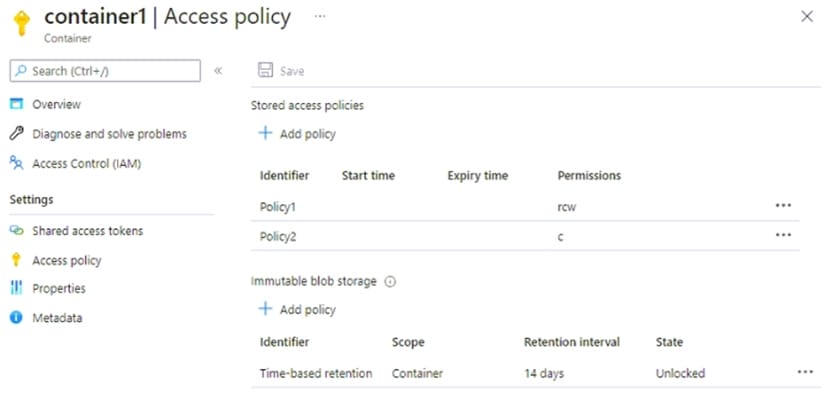830x399 pixels.
Task: Open more options for Policy1
Action: tap(783, 205)
